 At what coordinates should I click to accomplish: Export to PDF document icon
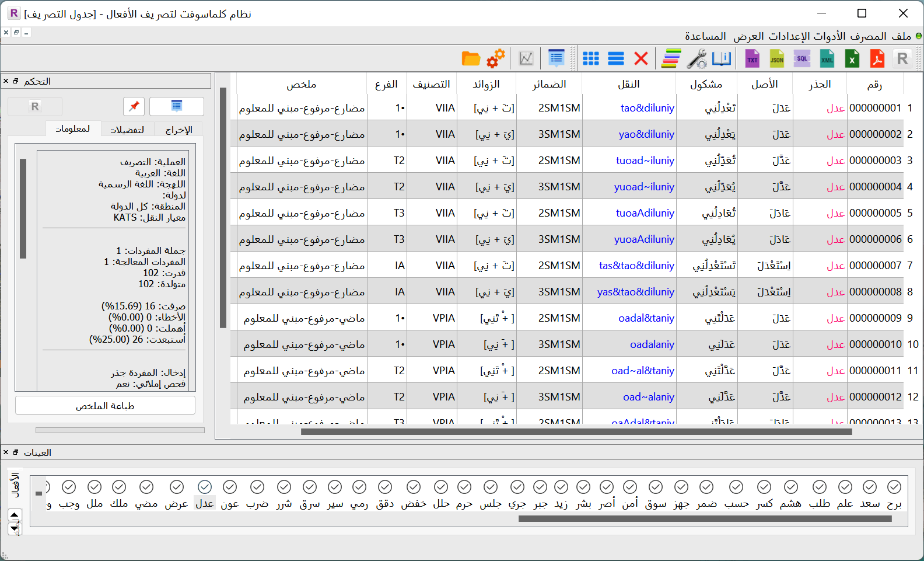877,58
